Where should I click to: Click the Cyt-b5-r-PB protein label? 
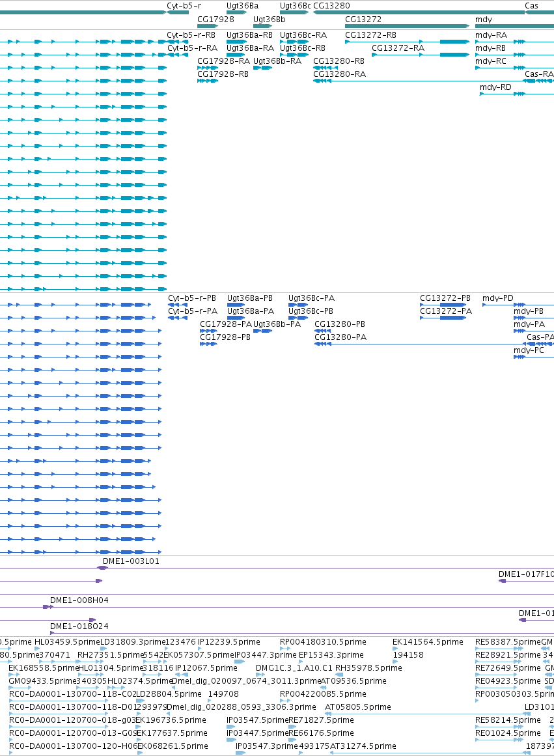(192, 298)
